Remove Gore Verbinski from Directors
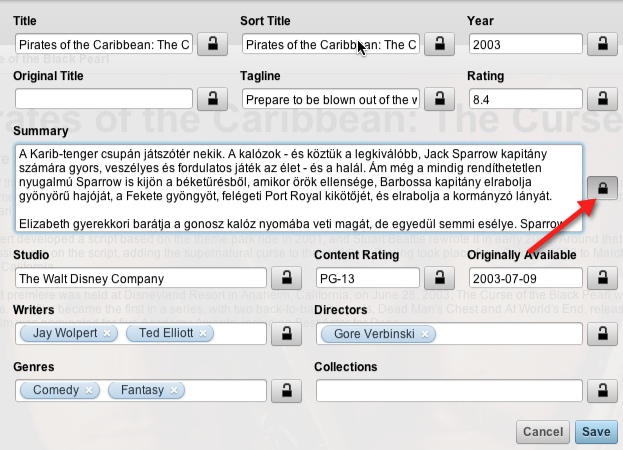Image resolution: width=623 pixels, height=450 pixels. (425, 334)
